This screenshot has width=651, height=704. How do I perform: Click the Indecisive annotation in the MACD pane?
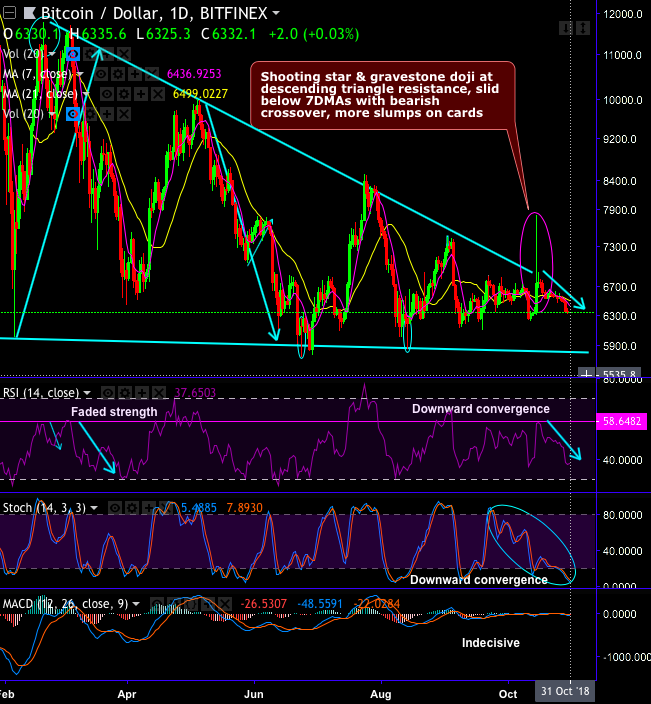pyautogui.click(x=491, y=643)
